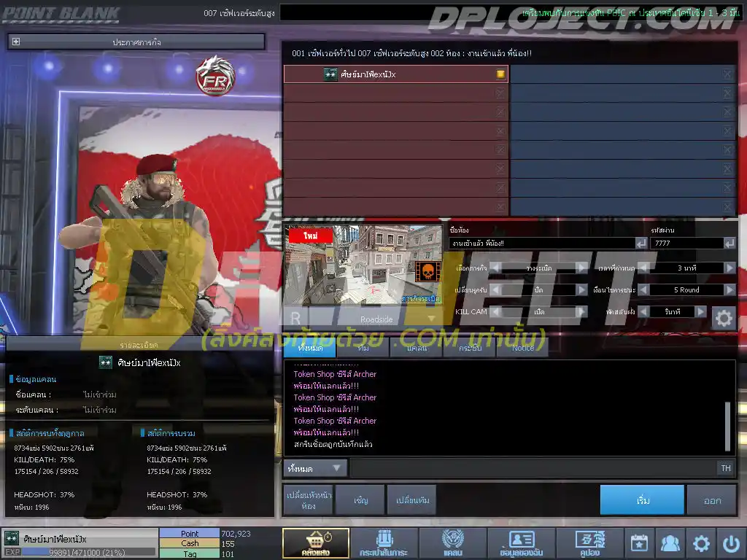The image size is (747, 560).
Task: Open the calendar event icon in bottom bar
Action: [x=639, y=542]
